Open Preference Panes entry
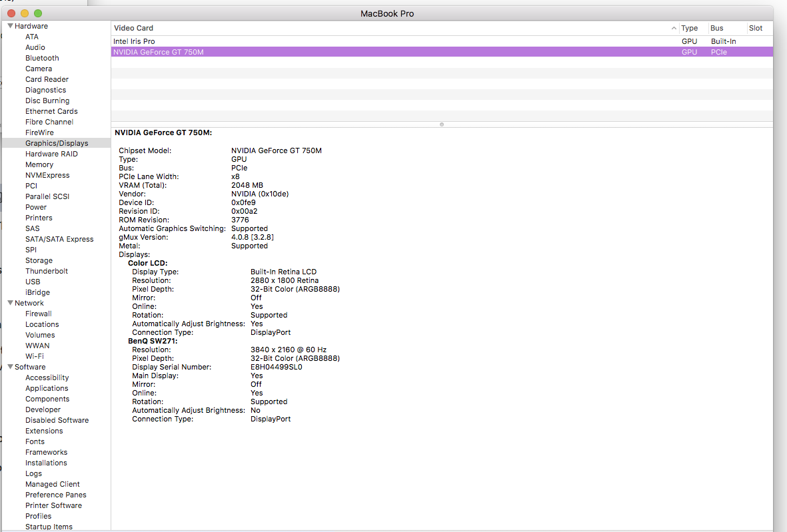 pyautogui.click(x=56, y=495)
